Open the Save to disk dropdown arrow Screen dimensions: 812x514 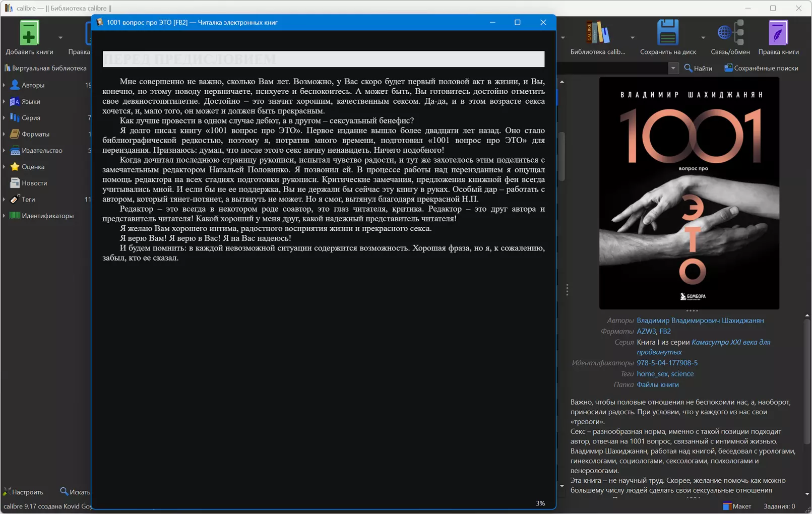[703, 37]
